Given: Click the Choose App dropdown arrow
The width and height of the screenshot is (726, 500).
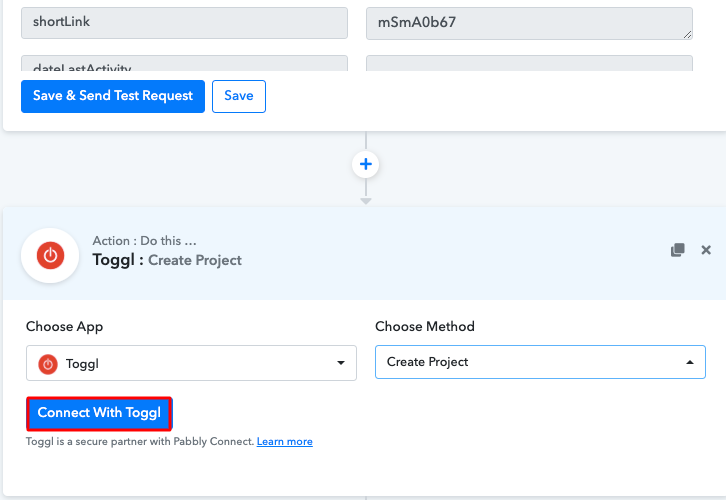Looking at the screenshot, I should click(x=341, y=363).
